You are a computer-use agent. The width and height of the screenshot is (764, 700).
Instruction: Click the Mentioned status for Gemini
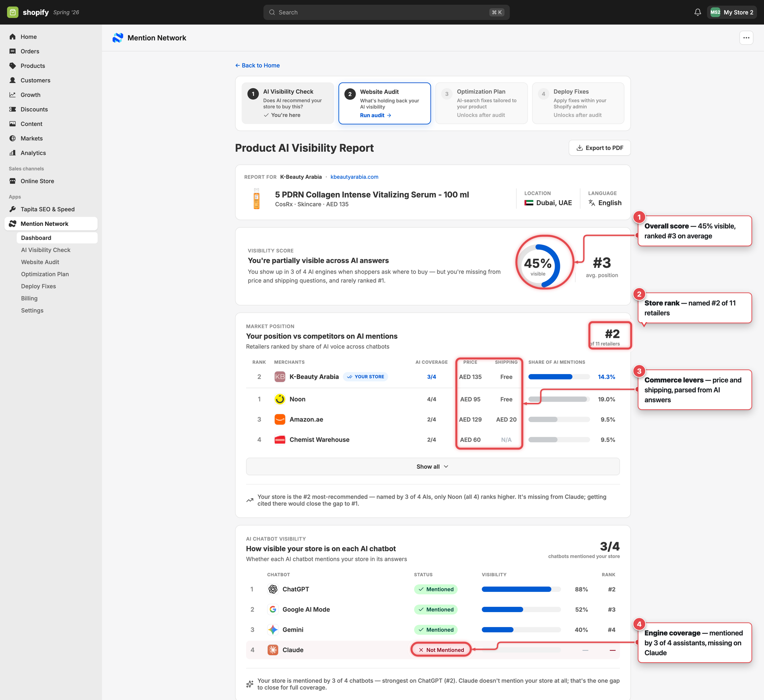(x=436, y=630)
